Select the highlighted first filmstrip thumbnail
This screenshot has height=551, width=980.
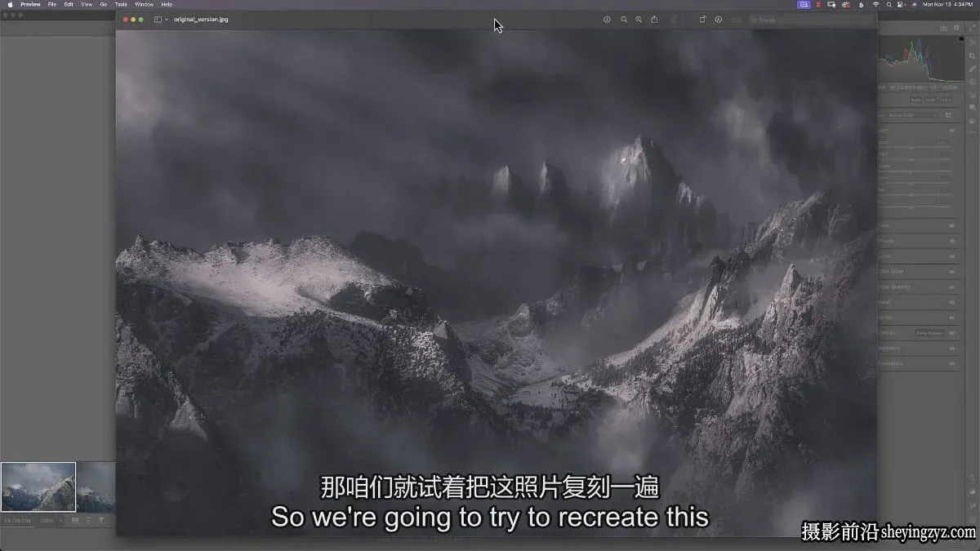tap(38, 487)
